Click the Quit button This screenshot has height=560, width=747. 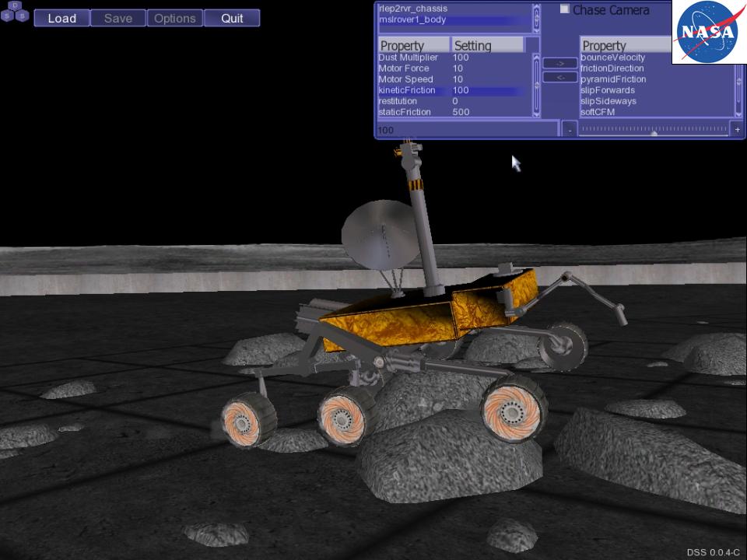click(232, 18)
